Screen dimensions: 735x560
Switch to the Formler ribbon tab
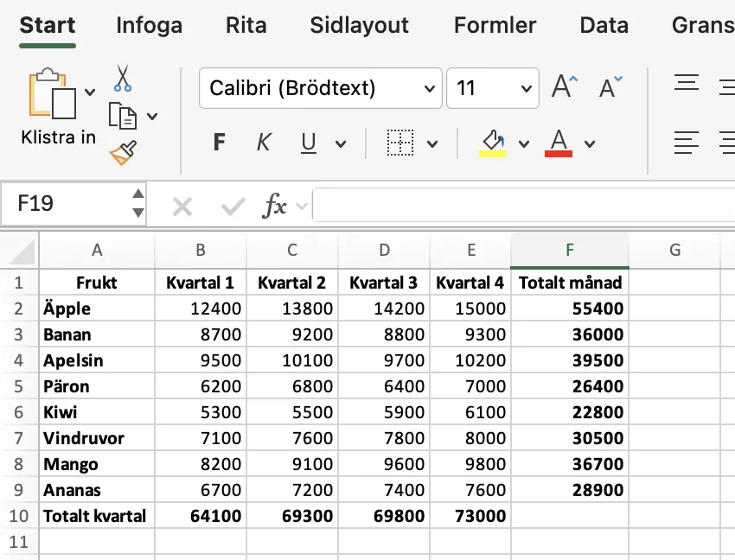[x=495, y=25]
